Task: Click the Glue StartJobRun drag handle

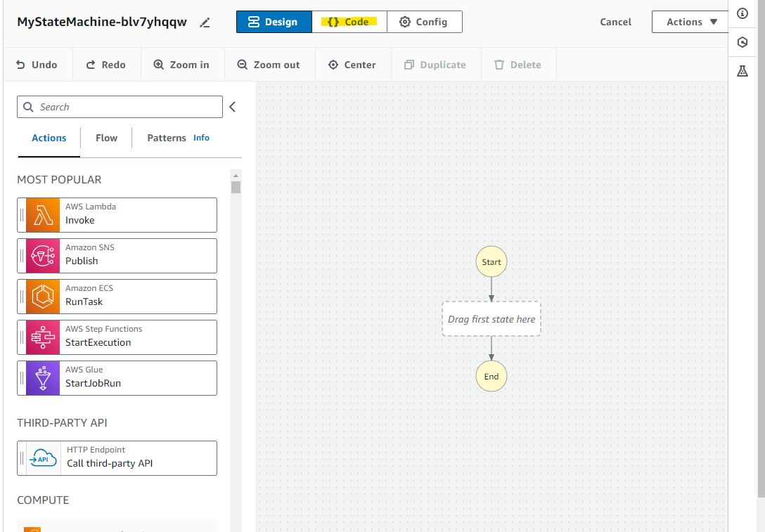Action: click(x=22, y=378)
